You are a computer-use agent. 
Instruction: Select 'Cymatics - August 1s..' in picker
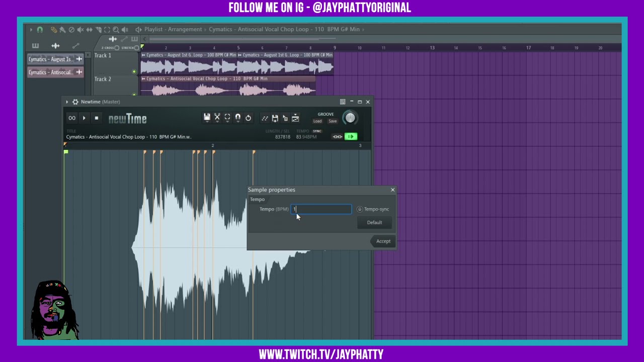(55, 59)
